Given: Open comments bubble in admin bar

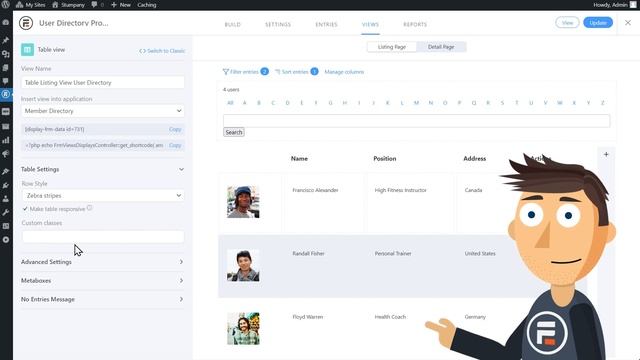Looking at the screenshot, I should (x=98, y=5).
